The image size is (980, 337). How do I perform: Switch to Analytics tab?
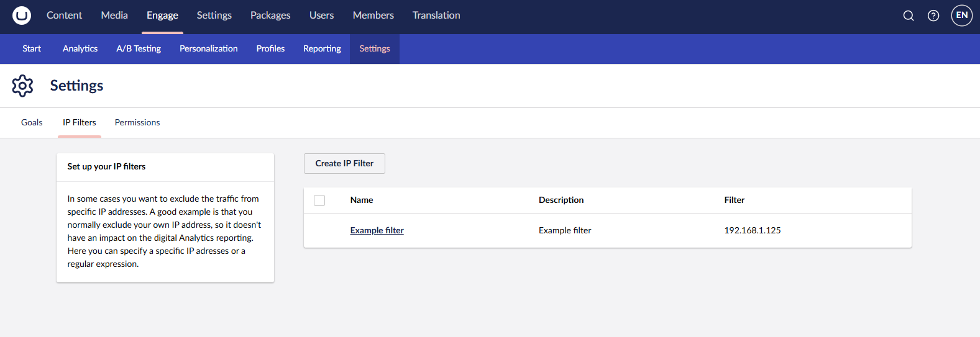coord(80,48)
